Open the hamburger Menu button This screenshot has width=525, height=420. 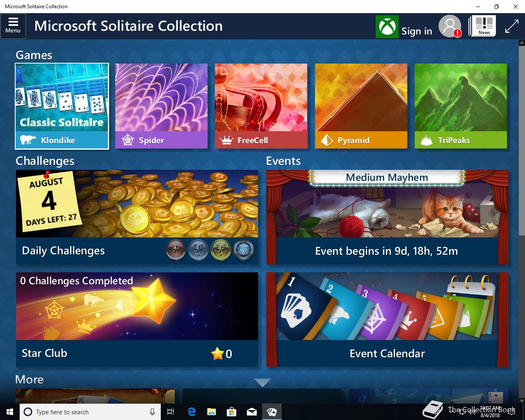pyautogui.click(x=13, y=26)
